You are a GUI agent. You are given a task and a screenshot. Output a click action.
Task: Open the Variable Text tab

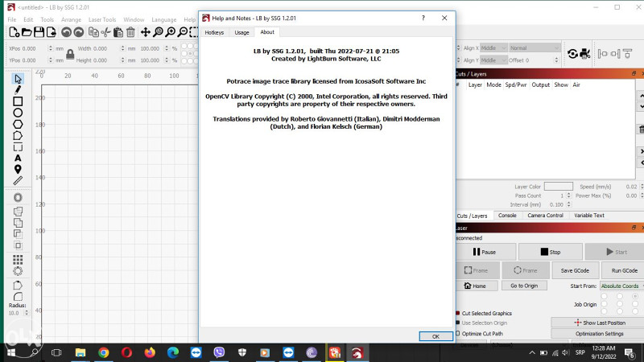click(589, 216)
